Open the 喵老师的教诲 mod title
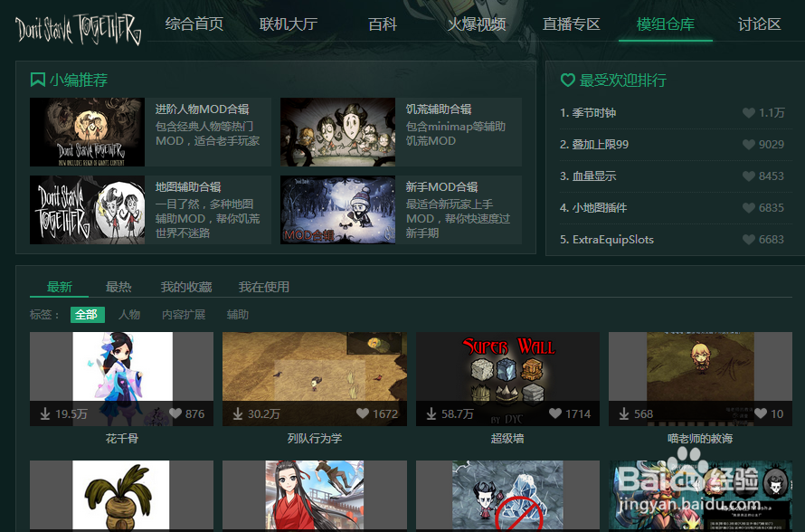 click(700, 439)
